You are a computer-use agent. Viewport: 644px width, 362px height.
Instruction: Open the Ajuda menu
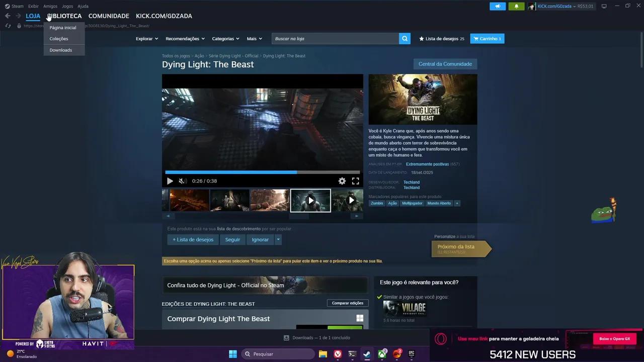point(83,7)
